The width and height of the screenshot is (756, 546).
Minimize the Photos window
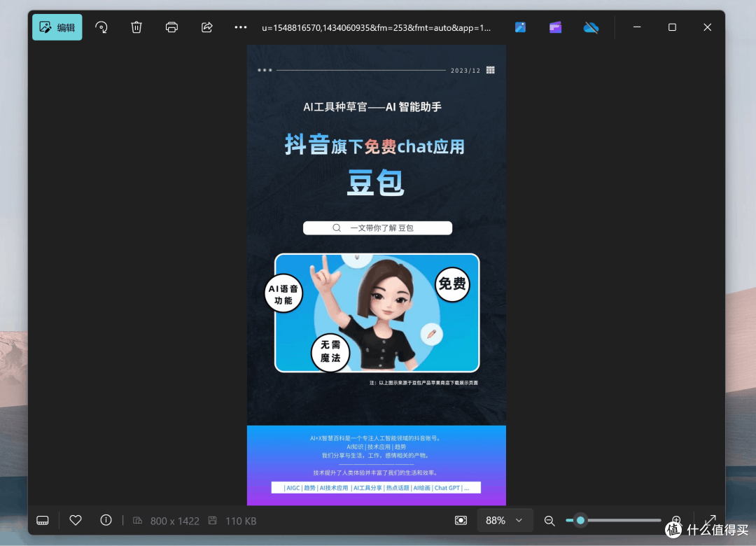pyautogui.click(x=637, y=27)
